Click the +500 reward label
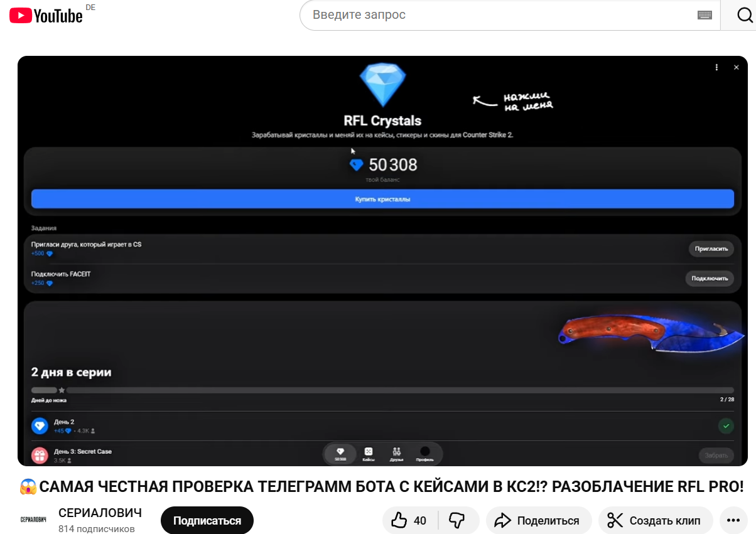Viewport: 756px width, 534px height. 41,254
